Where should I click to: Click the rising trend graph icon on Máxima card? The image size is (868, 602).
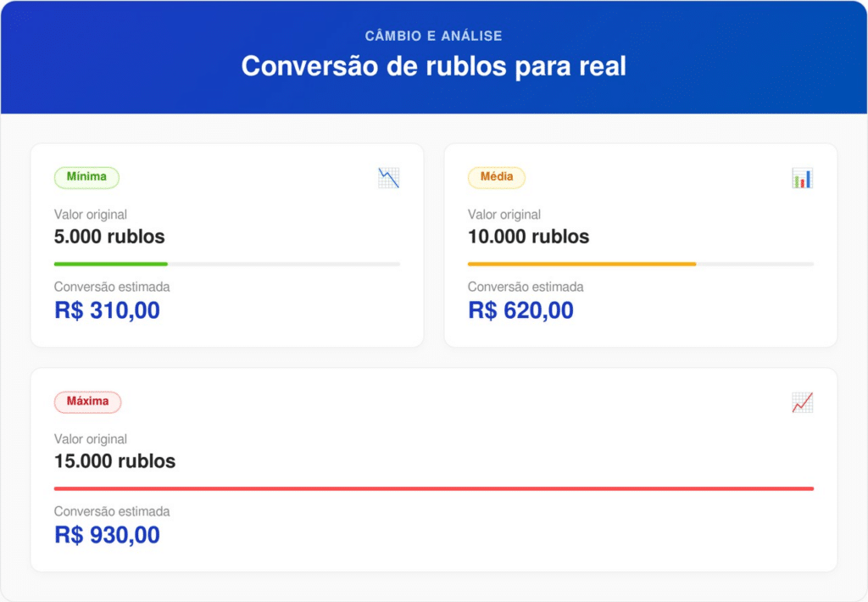tap(803, 402)
